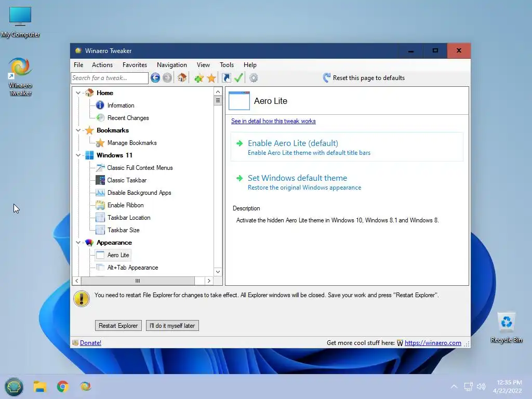Open the View menu
The height and width of the screenshot is (399, 532).
click(203, 65)
